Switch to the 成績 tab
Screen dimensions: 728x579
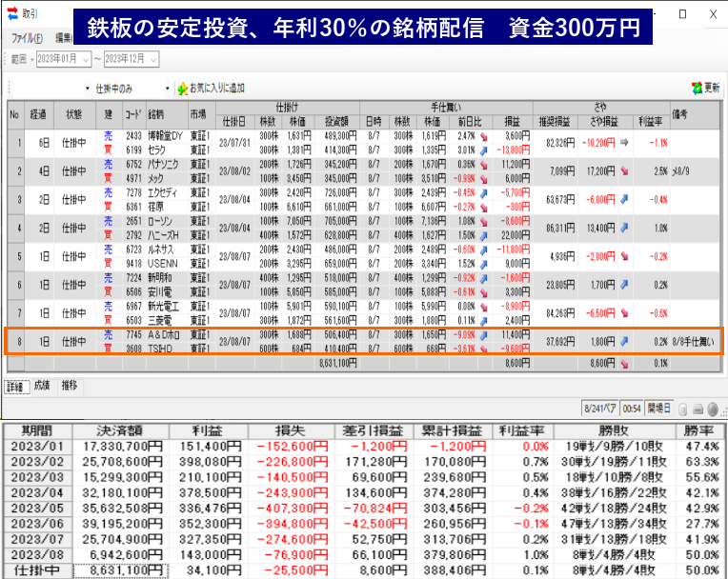41,387
